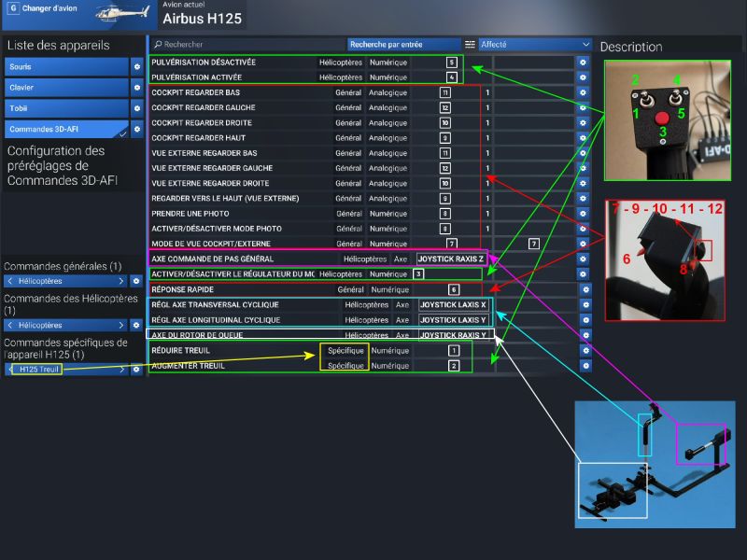Open gear for Régl axe transversal cyclique
Viewport: 747px width, 560px height.
coord(585,305)
